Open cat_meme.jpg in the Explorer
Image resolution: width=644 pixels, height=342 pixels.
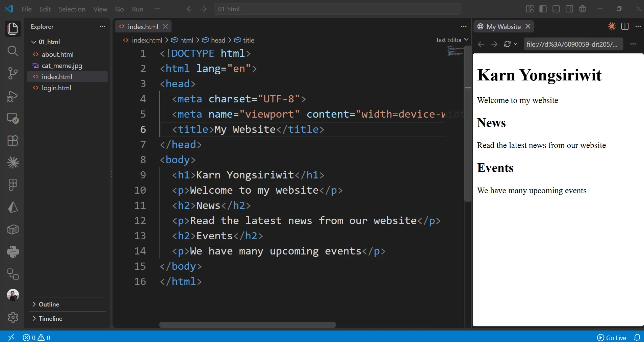pos(67,66)
